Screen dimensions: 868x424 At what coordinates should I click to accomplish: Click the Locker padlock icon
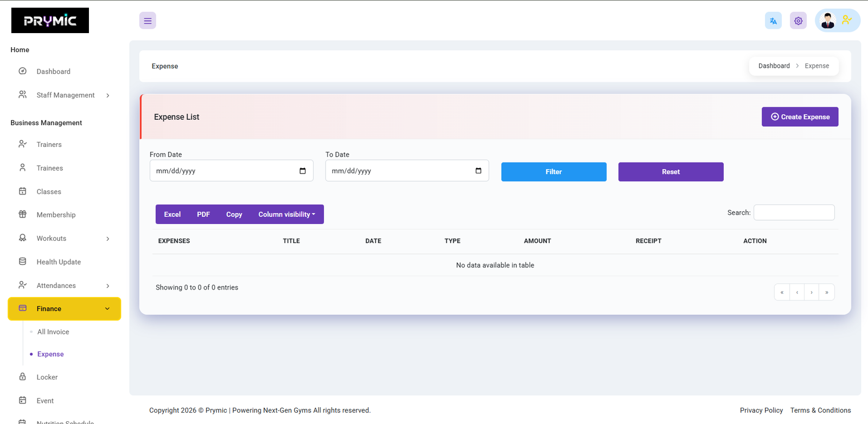(23, 377)
